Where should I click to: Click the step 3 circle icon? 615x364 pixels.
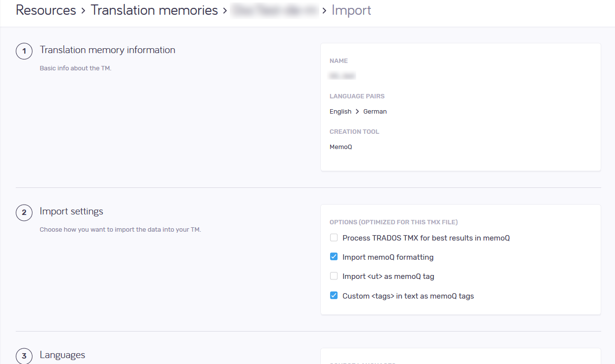coord(24,356)
